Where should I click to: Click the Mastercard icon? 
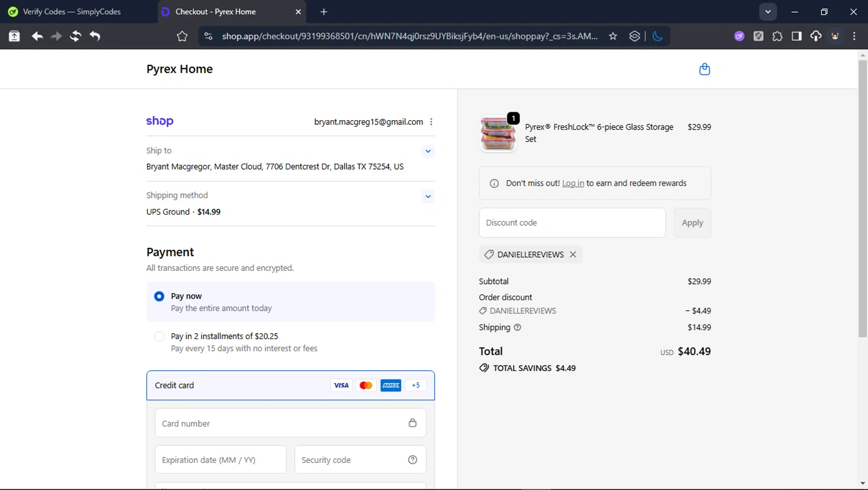(366, 385)
